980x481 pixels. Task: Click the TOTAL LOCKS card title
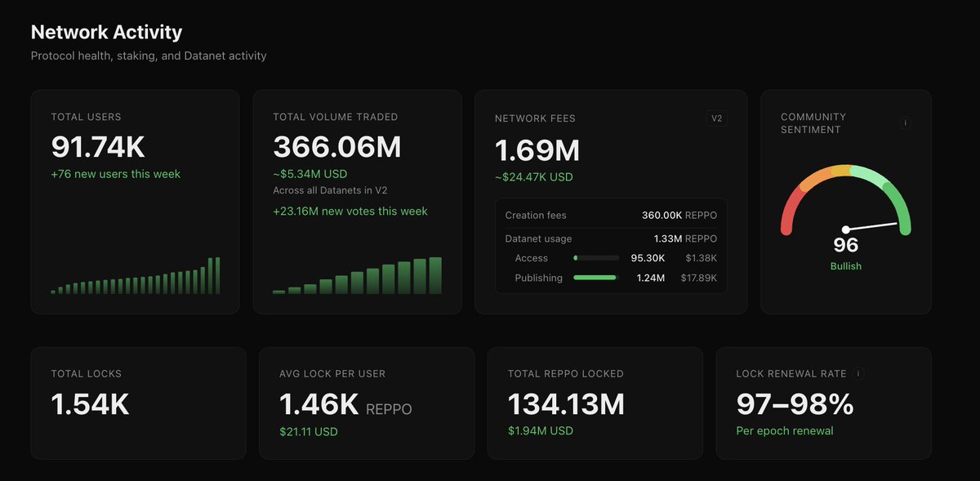[86, 374]
